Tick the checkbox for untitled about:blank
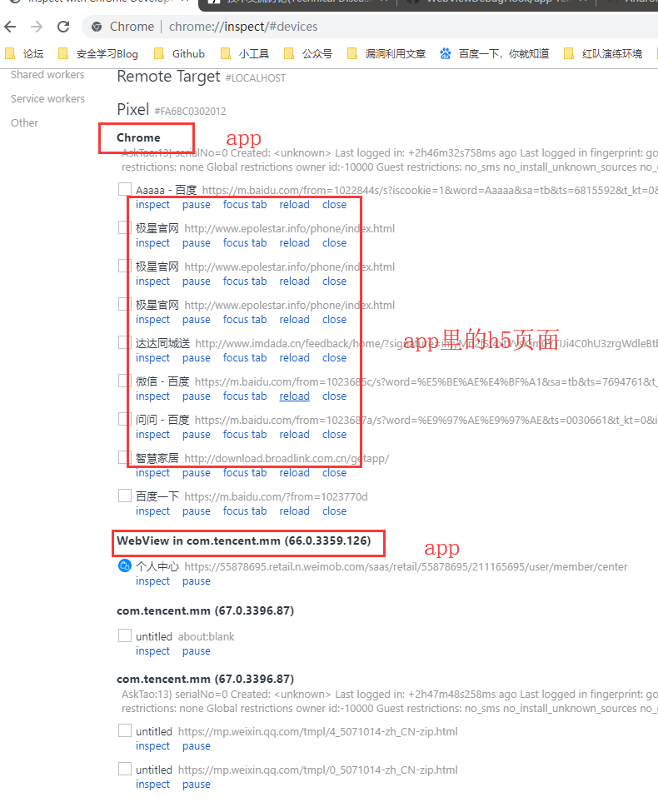This screenshot has height=812, width=658. 124,635
